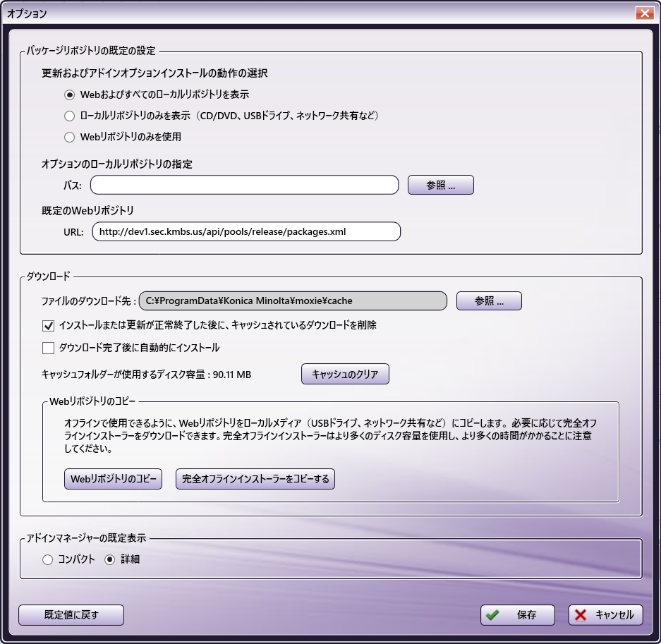This screenshot has height=644, width=661.
Task: Enable 'ダウンロード完了後に自動的にインストール' checkbox
Action: [49, 348]
